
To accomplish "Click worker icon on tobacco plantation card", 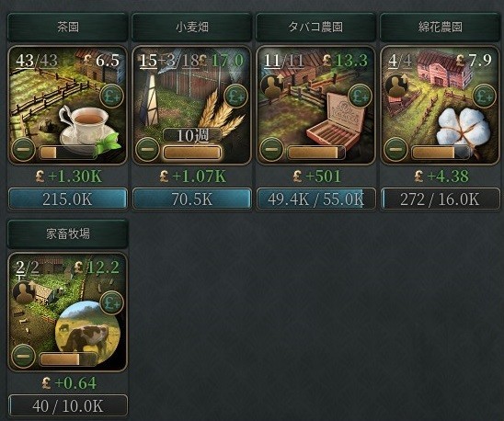I will click(272, 85).
